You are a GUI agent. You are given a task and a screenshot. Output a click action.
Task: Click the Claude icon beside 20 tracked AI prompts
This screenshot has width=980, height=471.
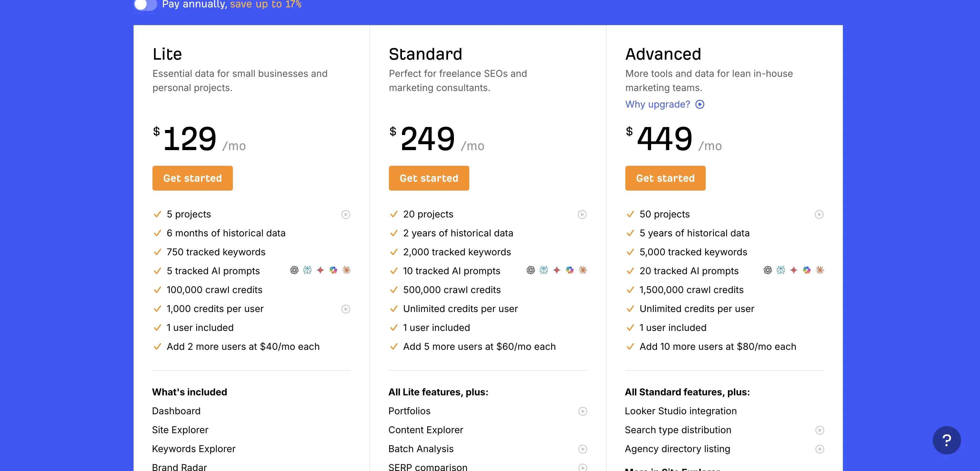tap(820, 270)
